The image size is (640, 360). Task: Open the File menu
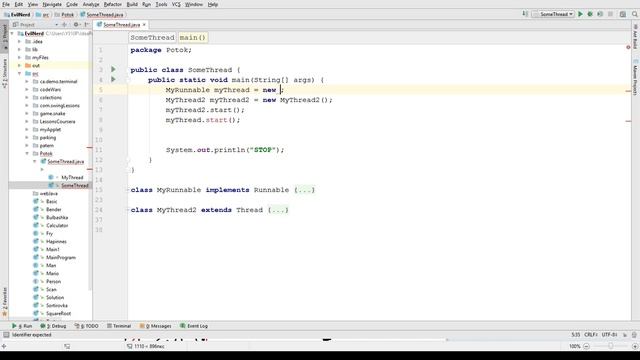point(6,4)
